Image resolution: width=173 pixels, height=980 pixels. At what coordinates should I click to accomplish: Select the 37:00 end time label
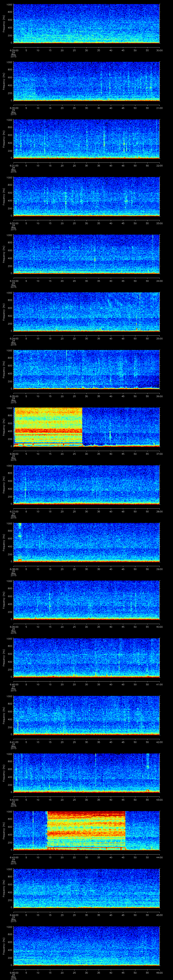[x=159, y=454]
